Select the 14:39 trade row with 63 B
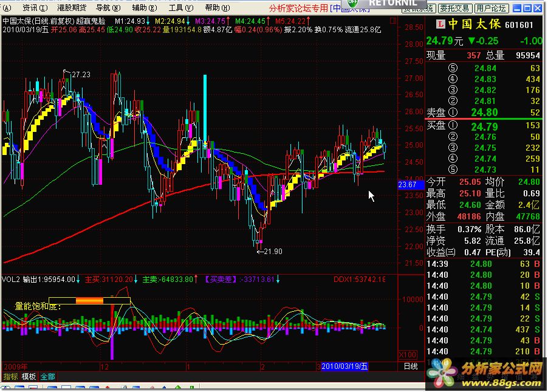This screenshot has height=392, width=548. (483, 264)
